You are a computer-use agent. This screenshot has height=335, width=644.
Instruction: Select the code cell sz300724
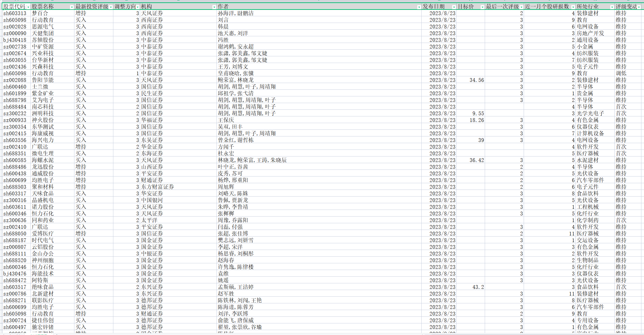pos(16,320)
